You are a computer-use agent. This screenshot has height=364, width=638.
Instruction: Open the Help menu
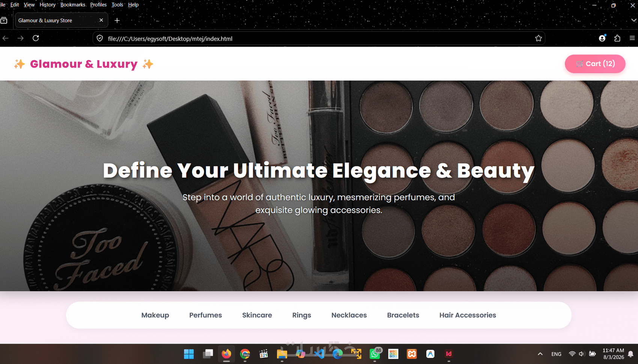133,5
